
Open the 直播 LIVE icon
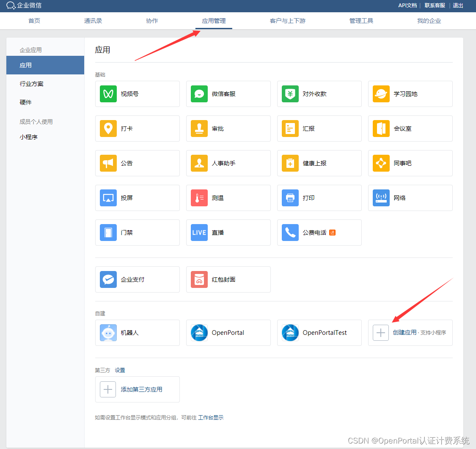pos(199,233)
